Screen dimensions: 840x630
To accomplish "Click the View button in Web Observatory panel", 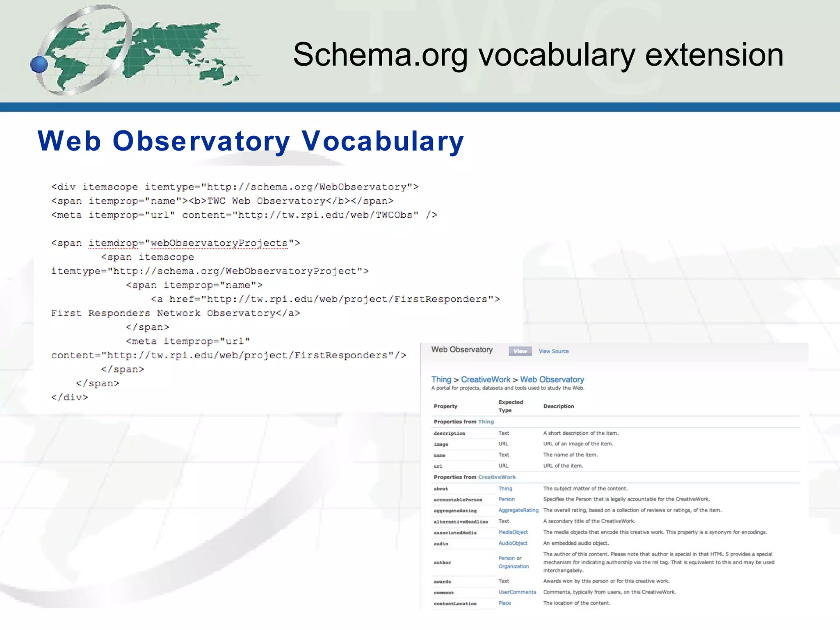I will (x=520, y=351).
